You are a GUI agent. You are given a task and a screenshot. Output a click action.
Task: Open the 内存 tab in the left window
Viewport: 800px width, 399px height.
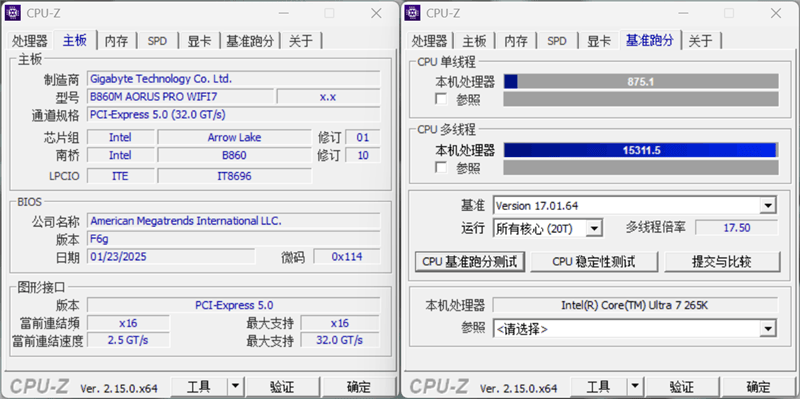coord(116,41)
